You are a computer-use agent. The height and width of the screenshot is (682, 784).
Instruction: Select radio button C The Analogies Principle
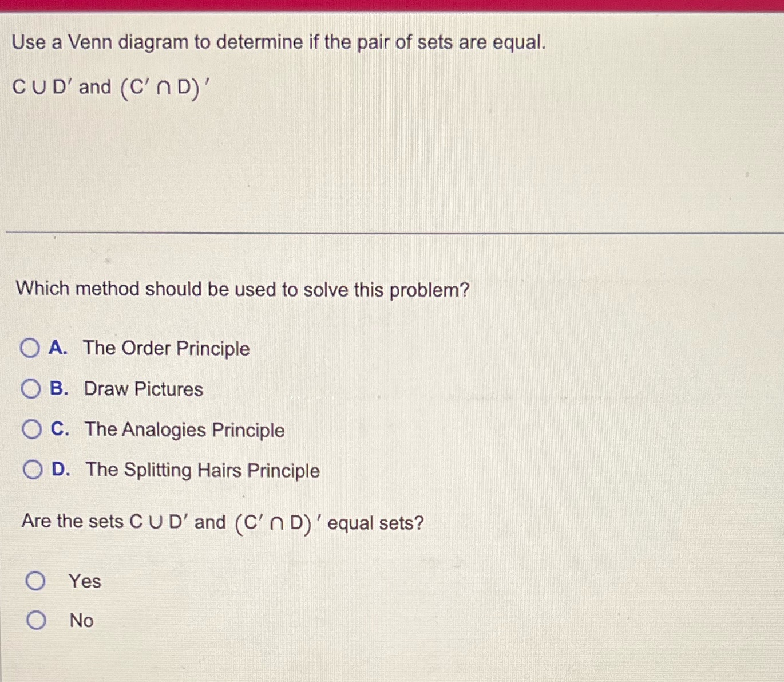(x=31, y=429)
